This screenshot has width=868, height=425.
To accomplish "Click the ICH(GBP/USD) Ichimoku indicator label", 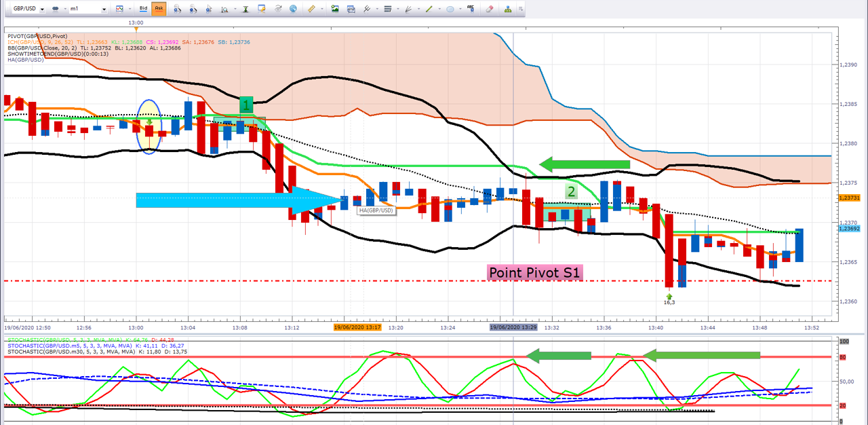I will tap(128, 41).
